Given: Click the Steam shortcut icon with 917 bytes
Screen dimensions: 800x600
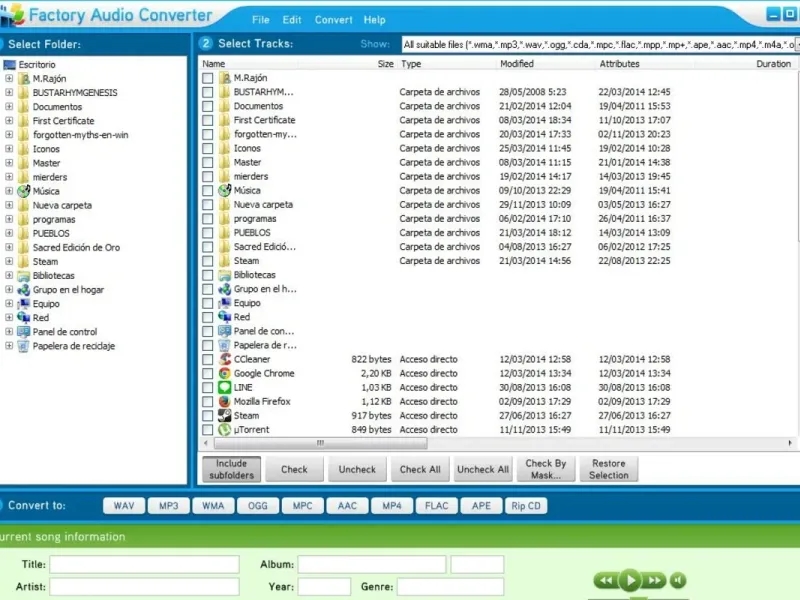Looking at the screenshot, I should tap(224, 415).
